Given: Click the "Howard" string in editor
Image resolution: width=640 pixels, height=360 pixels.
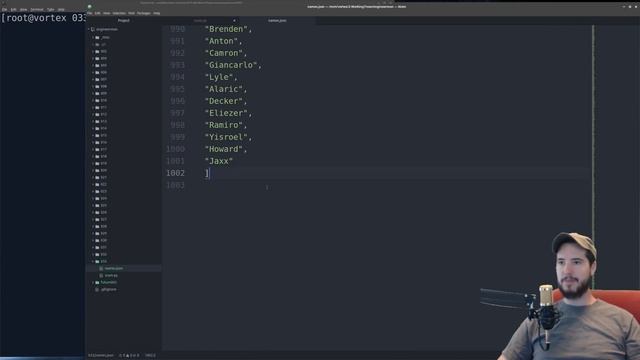Looking at the screenshot, I should click(x=224, y=149).
